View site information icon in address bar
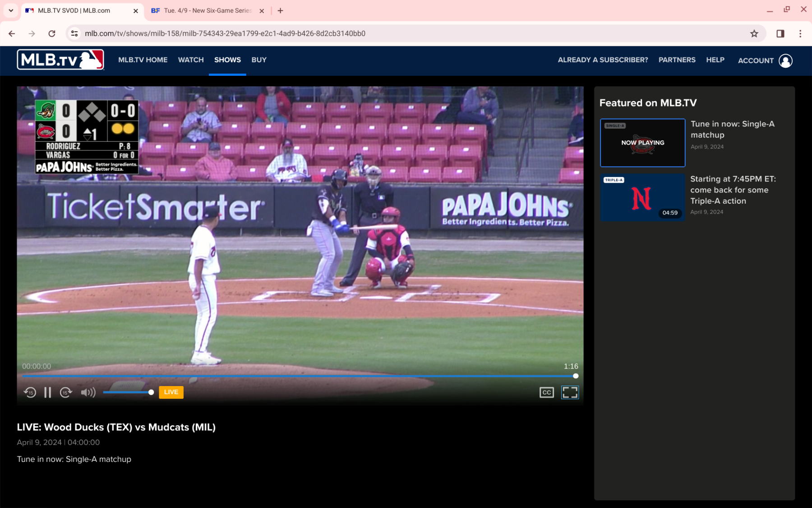This screenshot has width=812, height=508. click(75, 33)
